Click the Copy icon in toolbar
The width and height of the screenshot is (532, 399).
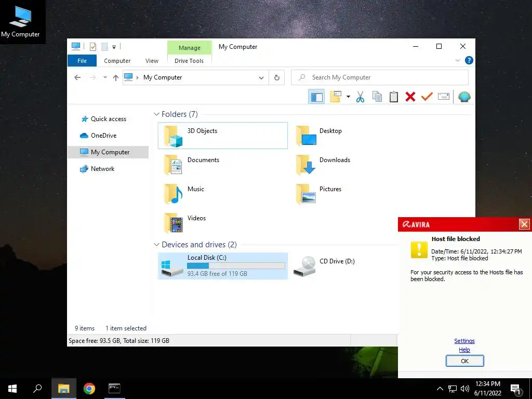pos(377,97)
